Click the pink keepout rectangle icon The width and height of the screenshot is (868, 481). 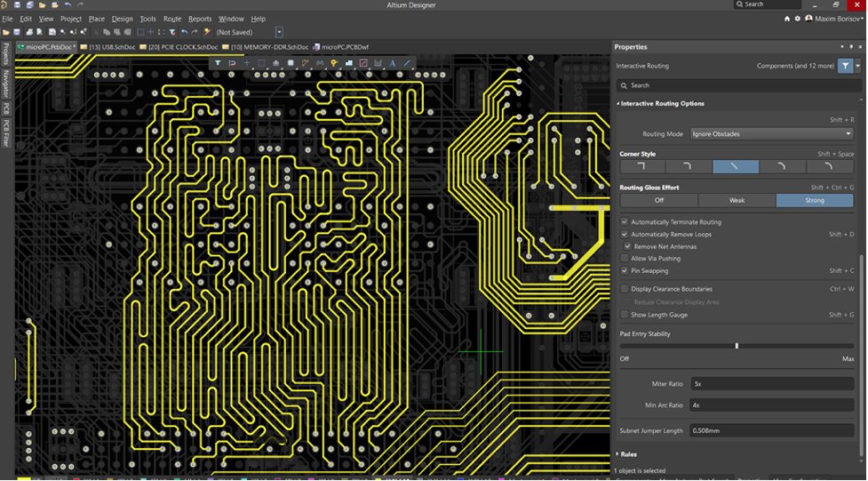coord(363,63)
